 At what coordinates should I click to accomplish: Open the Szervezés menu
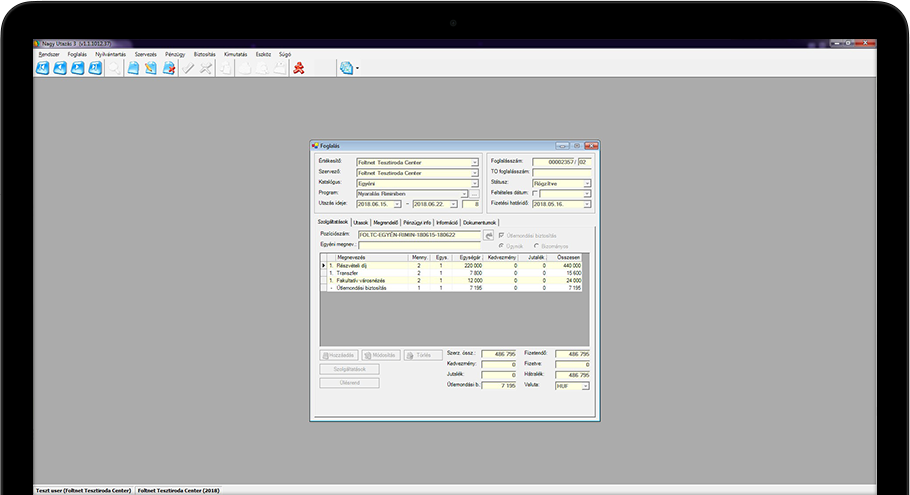pos(146,54)
